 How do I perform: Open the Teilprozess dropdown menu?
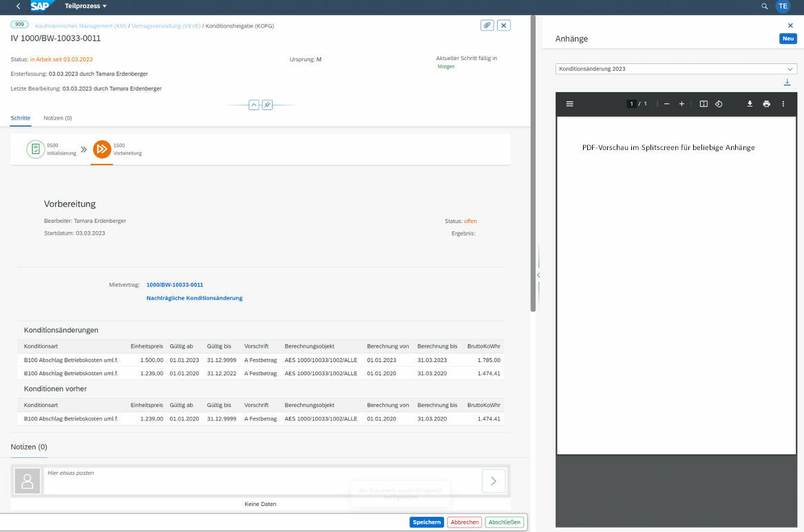(86, 6)
